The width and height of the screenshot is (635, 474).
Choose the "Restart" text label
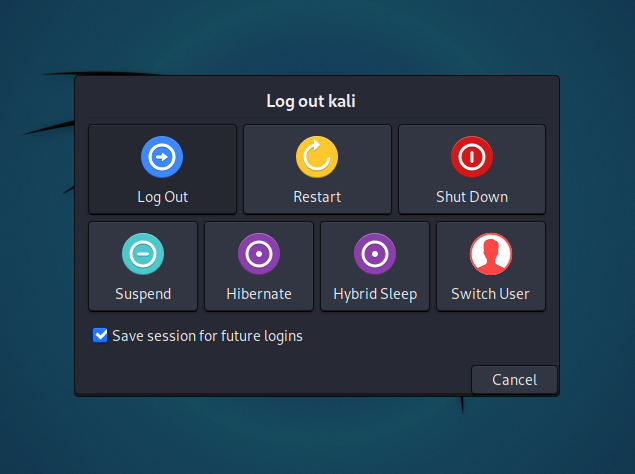(317, 197)
